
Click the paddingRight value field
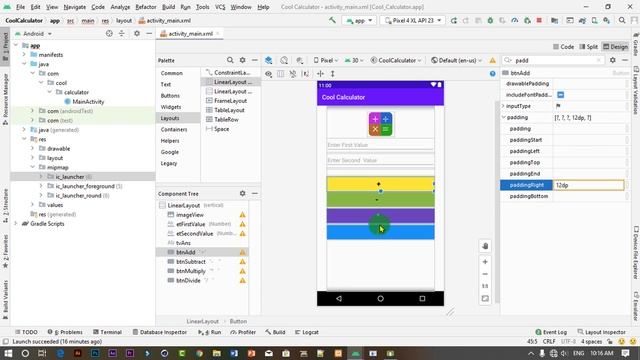pyautogui.click(x=589, y=185)
